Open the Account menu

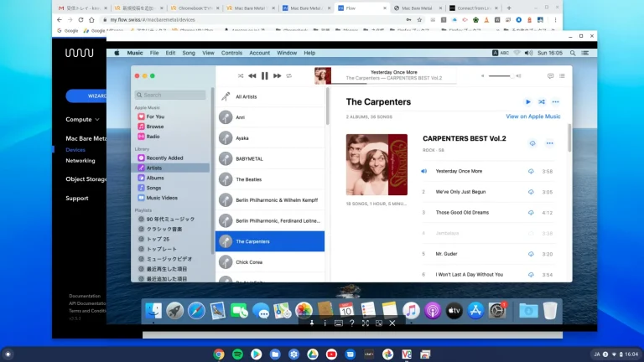[x=260, y=53]
